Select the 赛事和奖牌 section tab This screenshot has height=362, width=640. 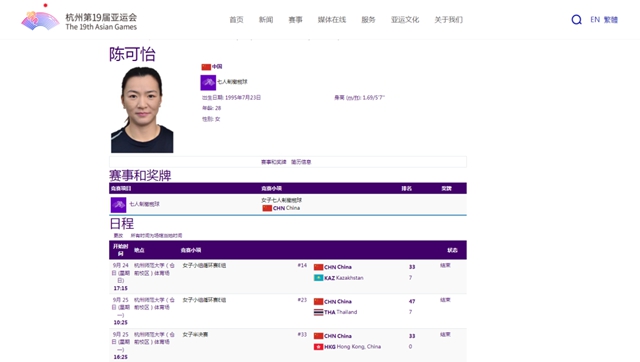coord(273,162)
